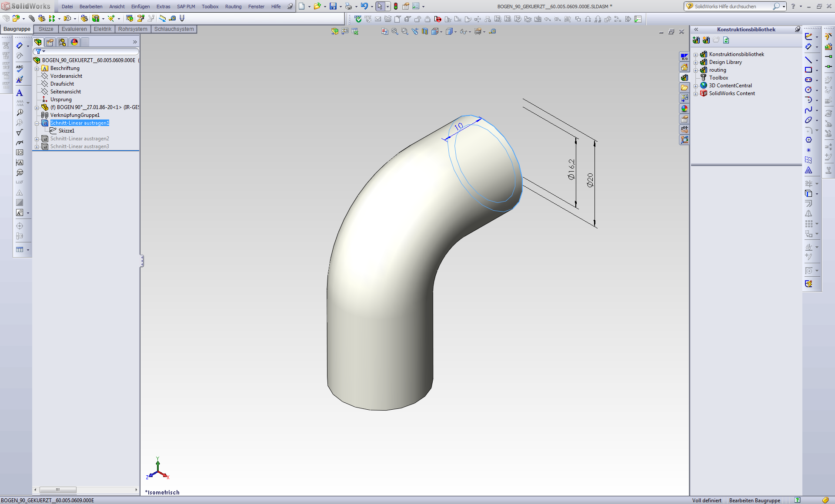
Task: Open PropertyManager tab in feature tree panel
Action: point(50,42)
